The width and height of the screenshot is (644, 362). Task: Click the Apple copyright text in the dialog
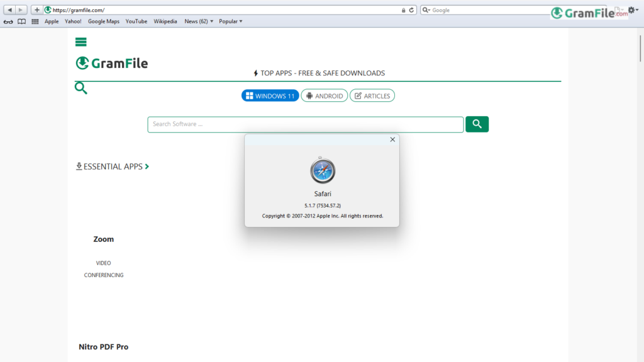point(323,216)
